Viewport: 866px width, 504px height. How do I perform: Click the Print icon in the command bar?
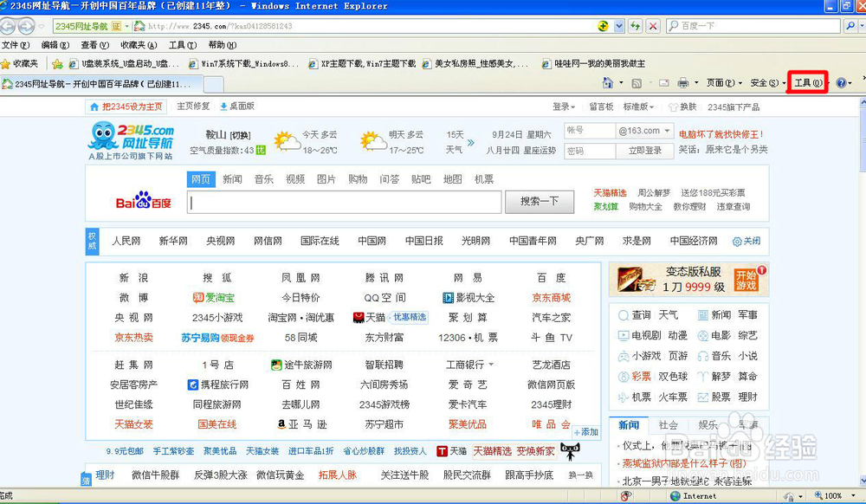(x=683, y=83)
